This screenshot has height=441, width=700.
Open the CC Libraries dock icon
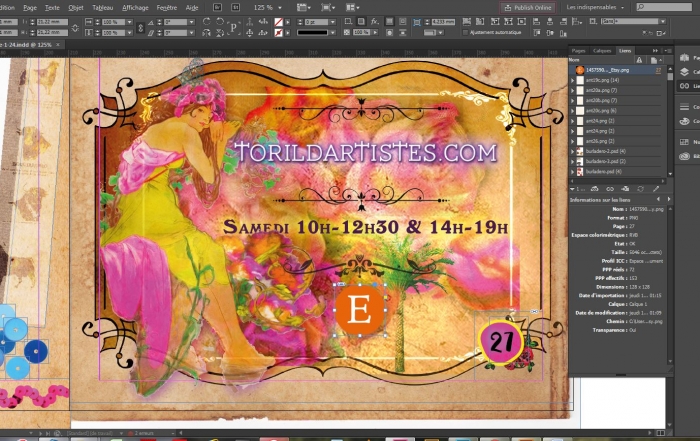click(x=684, y=156)
